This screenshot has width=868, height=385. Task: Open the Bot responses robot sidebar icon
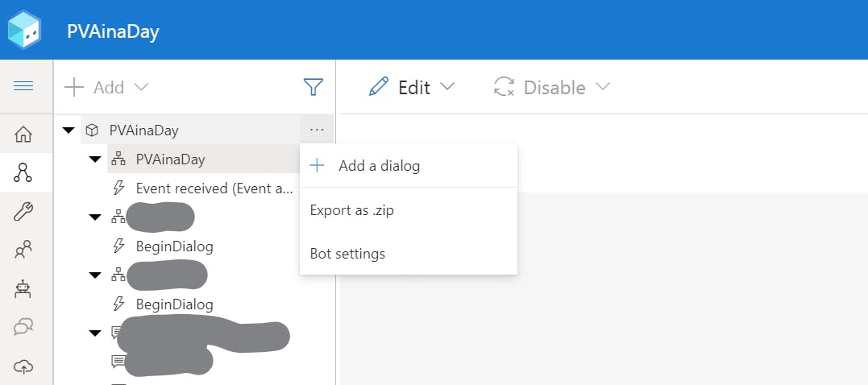pos(23,288)
